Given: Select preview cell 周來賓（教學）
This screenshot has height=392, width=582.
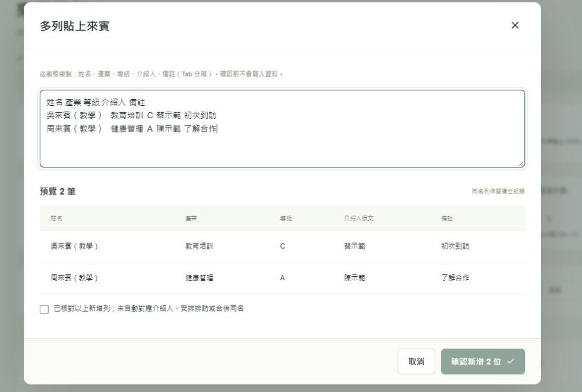Looking at the screenshot, I should click(x=74, y=278).
